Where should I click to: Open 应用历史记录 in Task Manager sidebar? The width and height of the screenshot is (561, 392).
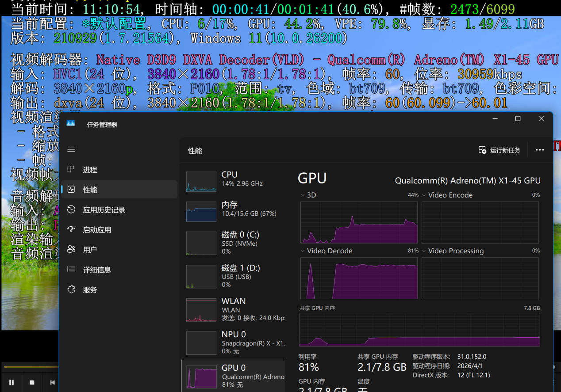(x=119, y=210)
